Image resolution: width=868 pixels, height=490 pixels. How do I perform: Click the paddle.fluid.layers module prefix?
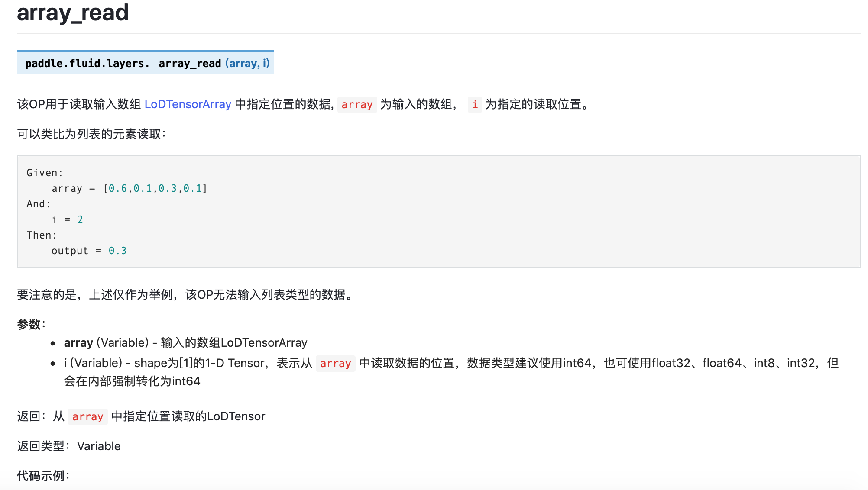(87, 64)
